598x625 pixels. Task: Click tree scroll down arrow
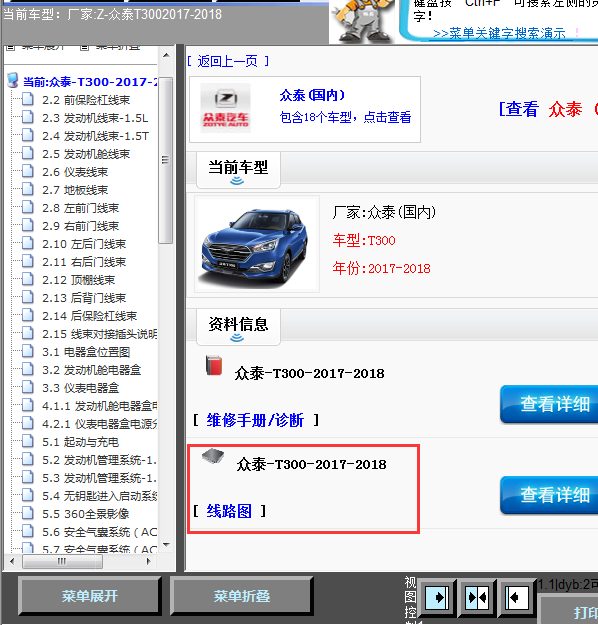(x=166, y=544)
